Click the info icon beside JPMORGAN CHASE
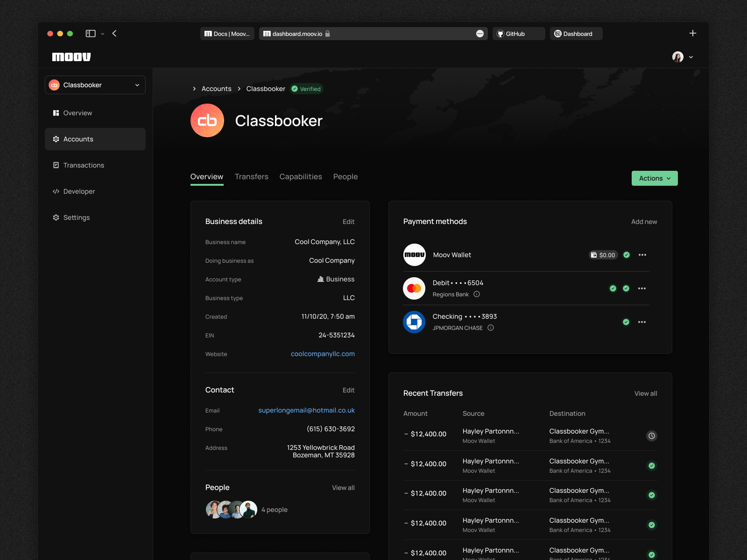The image size is (747, 560). pyautogui.click(x=491, y=328)
